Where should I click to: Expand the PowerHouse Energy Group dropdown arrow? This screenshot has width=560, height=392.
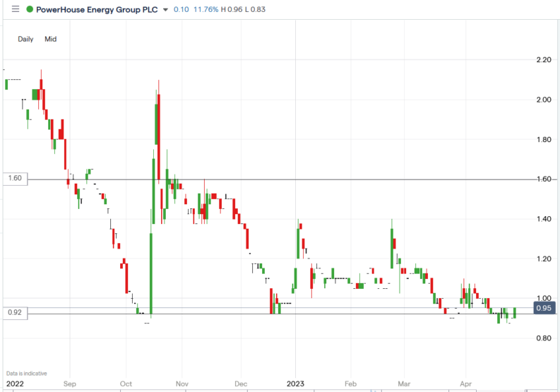click(165, 10)
